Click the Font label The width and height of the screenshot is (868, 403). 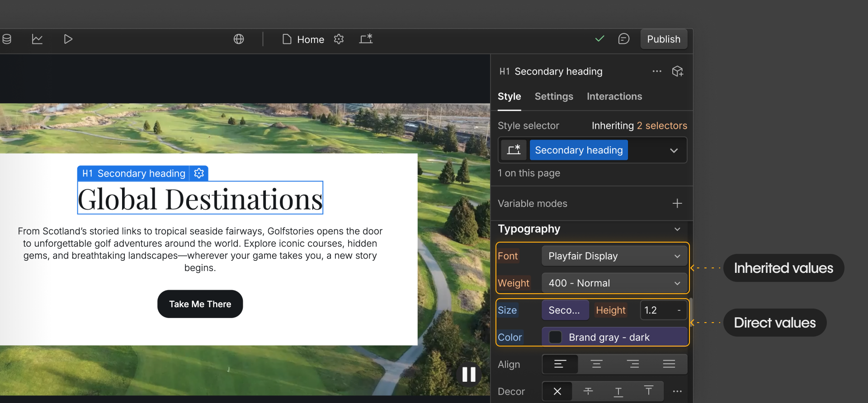coord(508,256)
